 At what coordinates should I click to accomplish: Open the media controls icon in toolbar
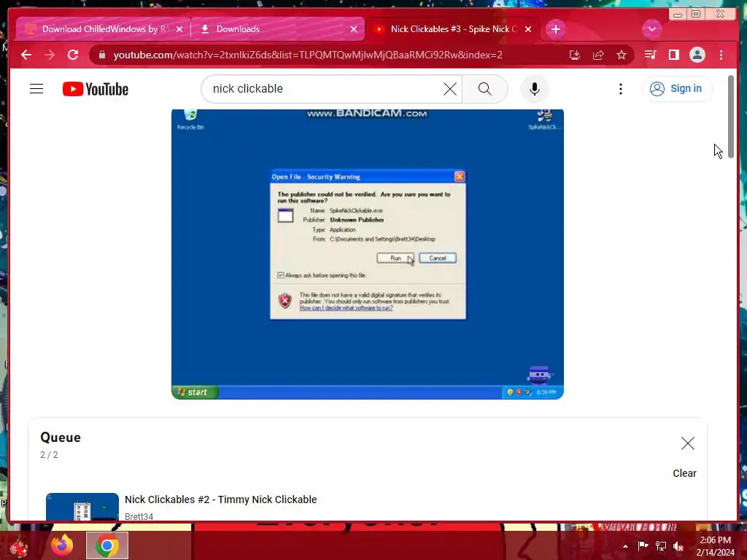tap(650, 55)
